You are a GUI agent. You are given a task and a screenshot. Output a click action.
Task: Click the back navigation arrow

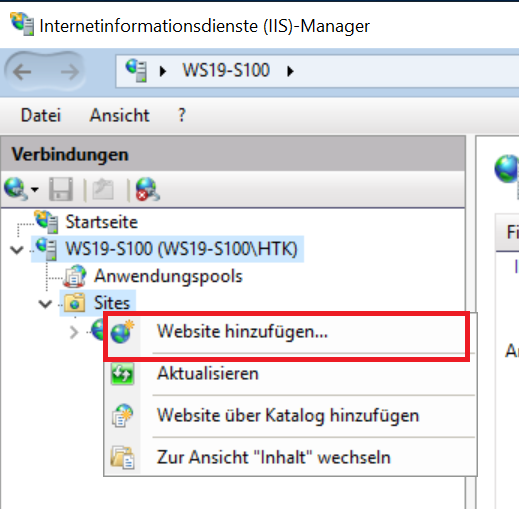click(22, 72)
